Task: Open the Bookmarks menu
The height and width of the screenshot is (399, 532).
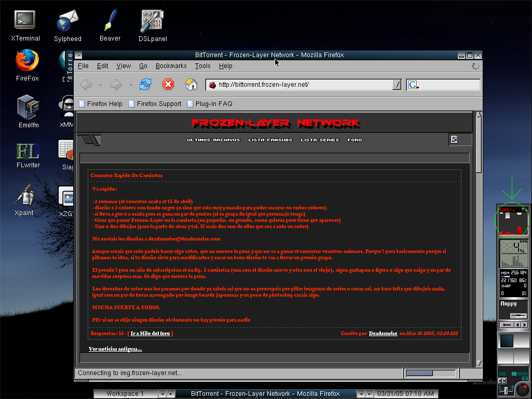Action: pos(171,66)
